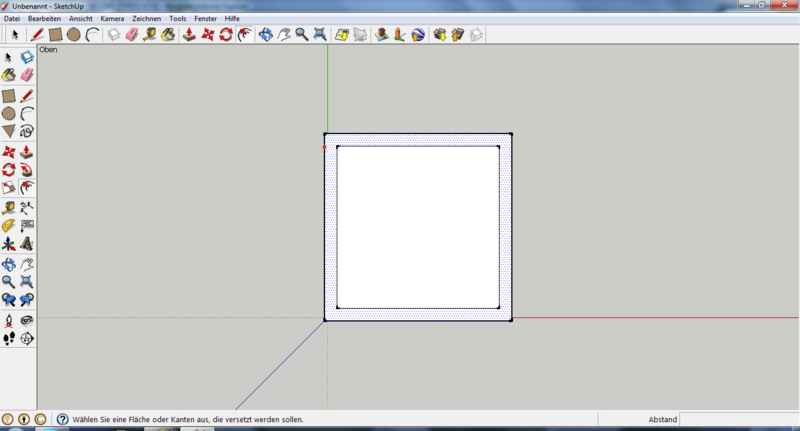The height and width of the screenshot is (431, 800).
Task: Choose the Push/Pull tool in top toolbar
Action: click(188, 34)
